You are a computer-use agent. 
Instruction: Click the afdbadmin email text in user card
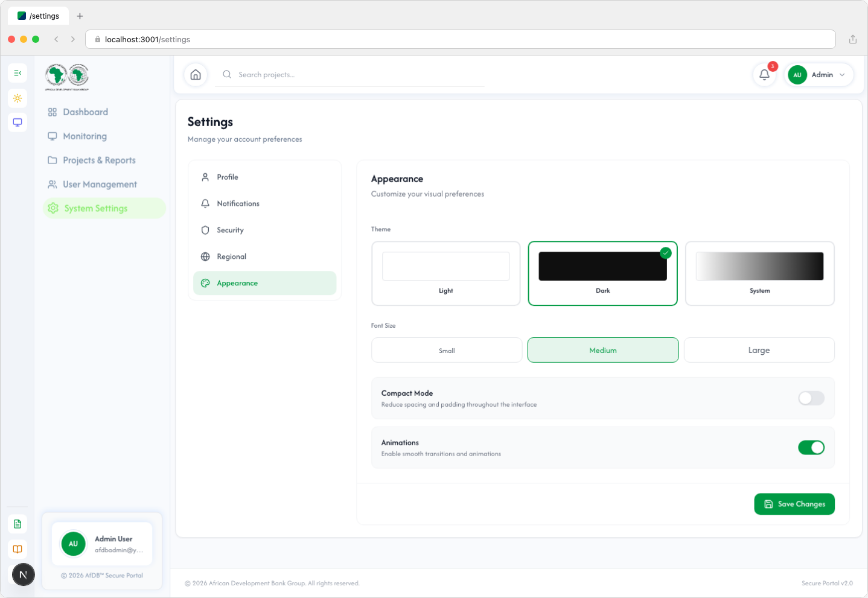point(119,550)
